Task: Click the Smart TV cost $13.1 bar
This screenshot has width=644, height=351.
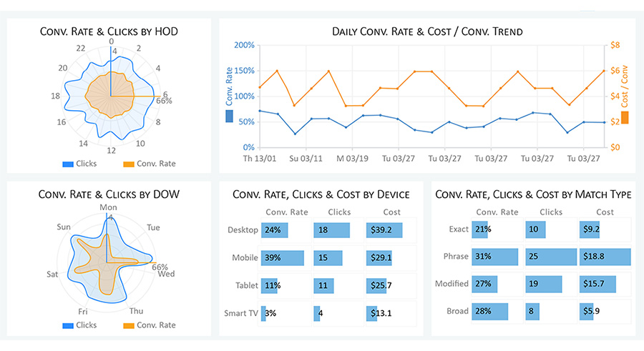Action: click(x=371, y=313)
